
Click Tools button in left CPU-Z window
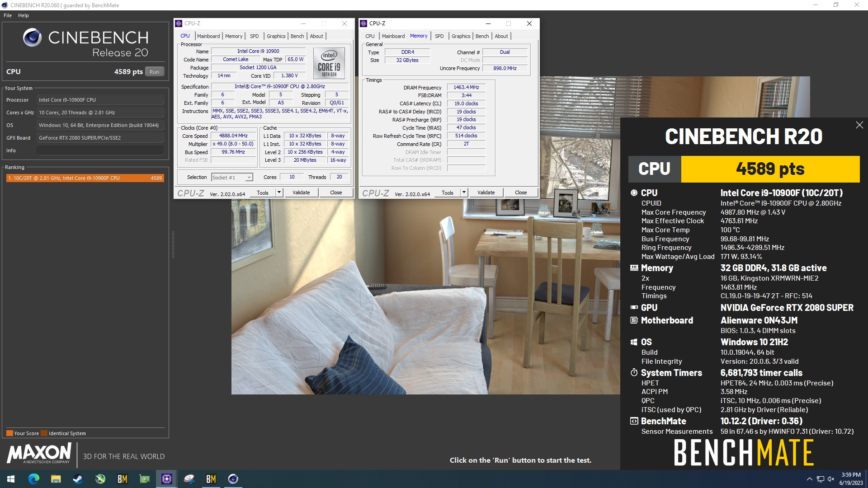263,193
